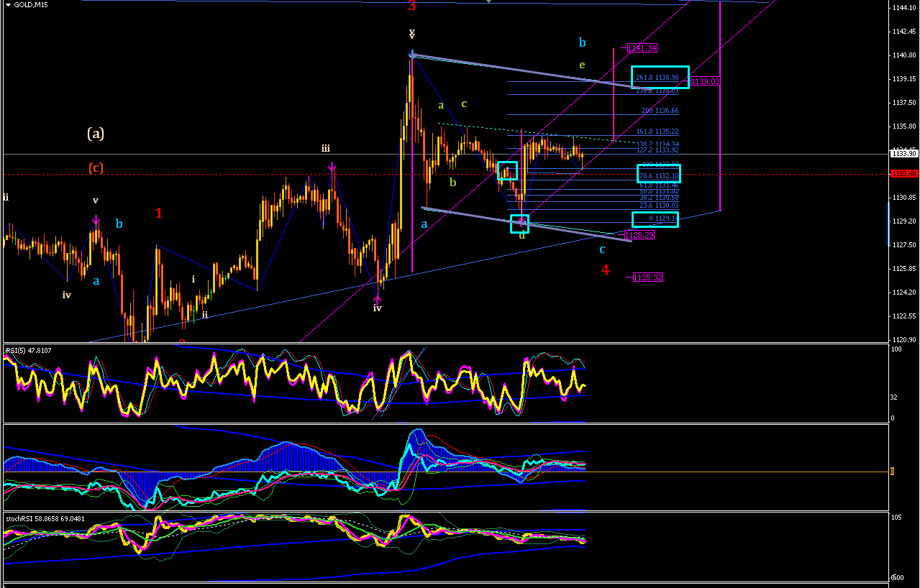
Task: Click the 1128.29 magenta price label
Action: coord(639,235)
